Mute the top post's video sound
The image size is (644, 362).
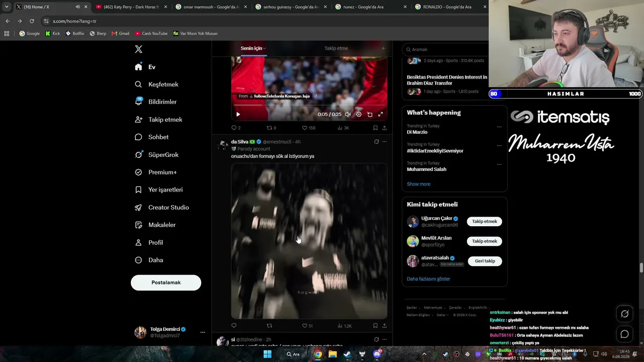pos(348,114)
